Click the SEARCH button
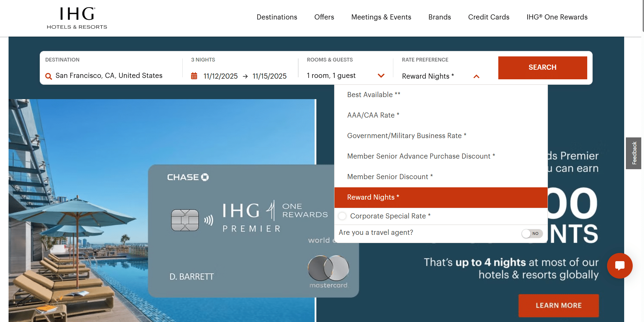 (x=543, y=68)
